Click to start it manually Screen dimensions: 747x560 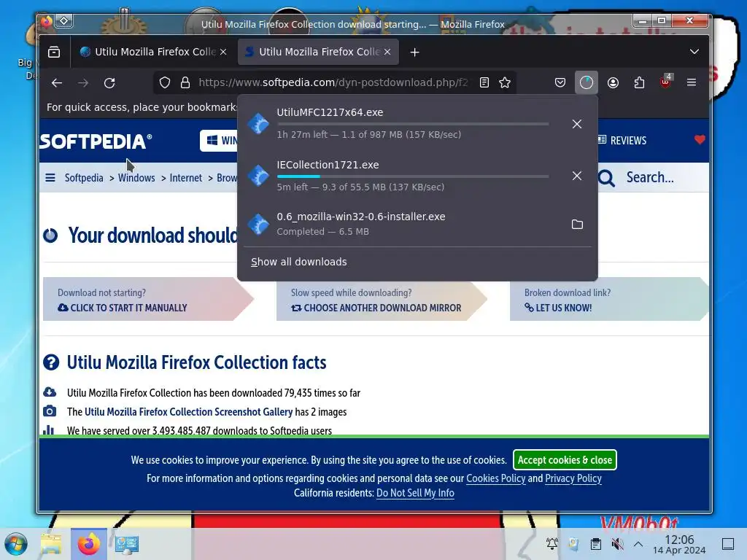pyautogui.click(x=123, y=308)
